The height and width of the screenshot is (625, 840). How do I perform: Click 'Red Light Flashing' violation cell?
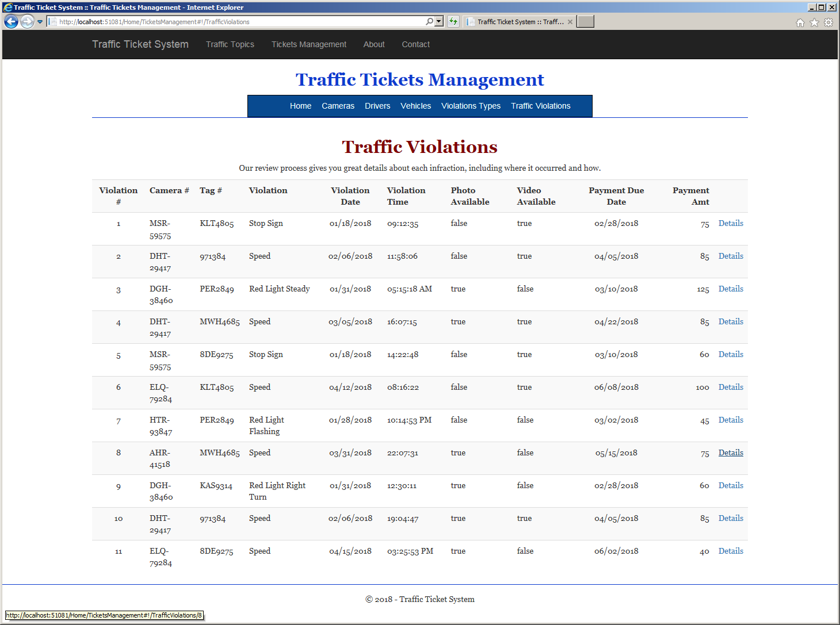click(266, 425)
